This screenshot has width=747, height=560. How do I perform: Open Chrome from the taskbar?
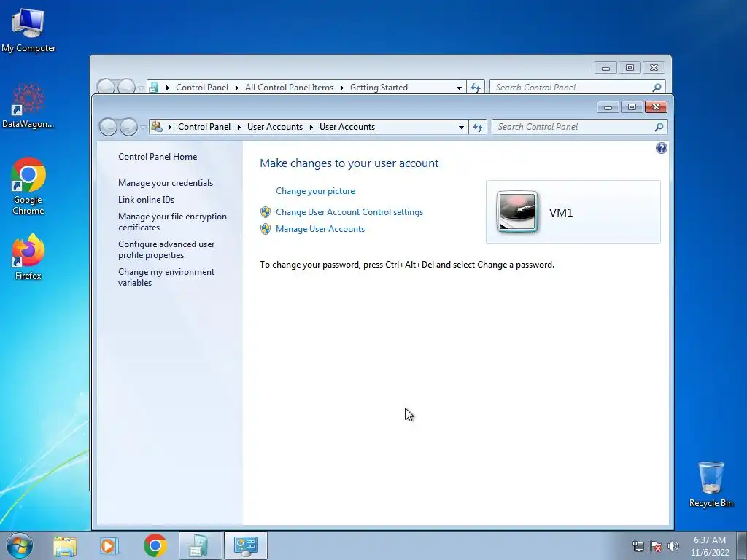pos(155,545)
